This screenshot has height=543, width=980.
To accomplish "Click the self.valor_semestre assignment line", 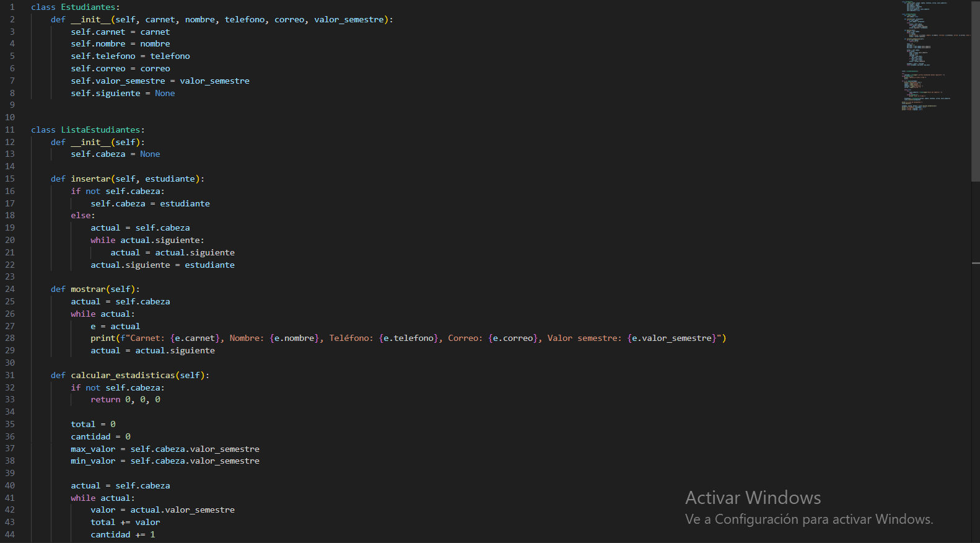I will pos(160,81).
